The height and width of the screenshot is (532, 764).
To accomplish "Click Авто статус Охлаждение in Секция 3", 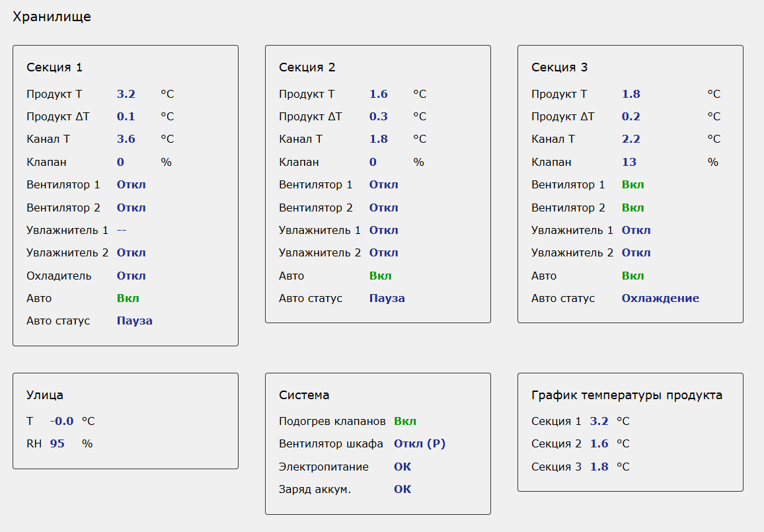I will click(x=660, y=298).
